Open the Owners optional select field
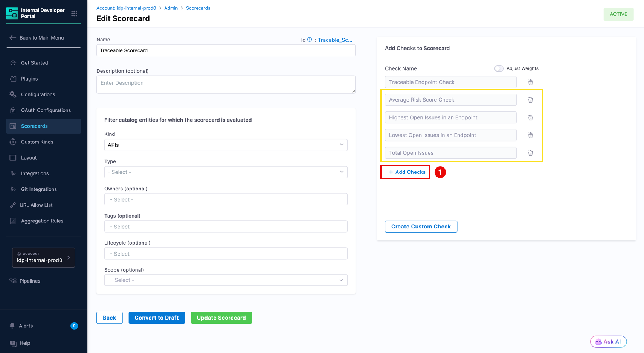Viewport: 644px width, 353px height. pos(226,199)
